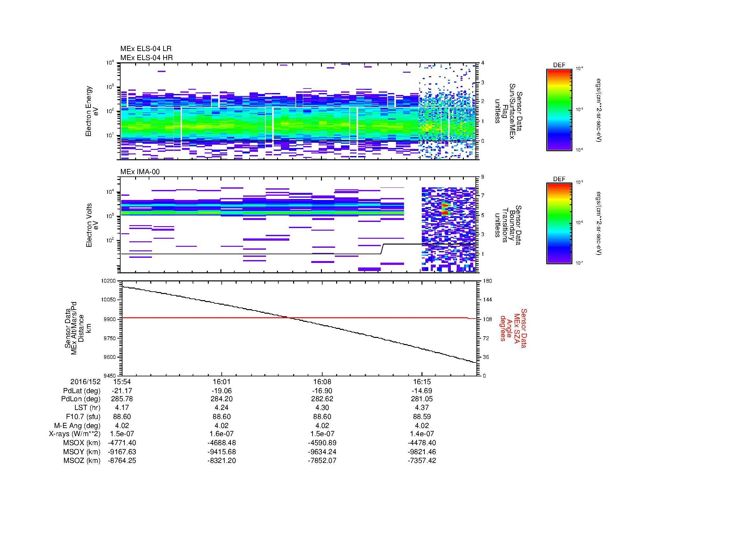Screen dimensions: 756x534
Task: Click the date label '2016/152'
Action: tap(85, 382)
